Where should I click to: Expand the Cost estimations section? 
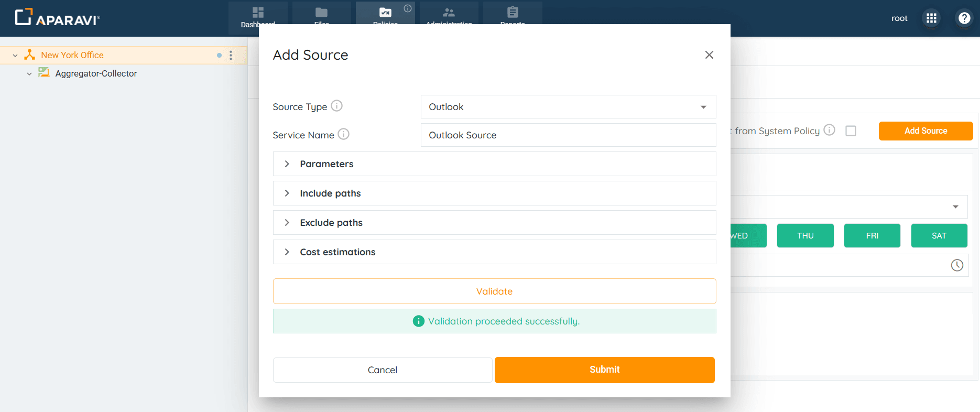pos(494,252)
